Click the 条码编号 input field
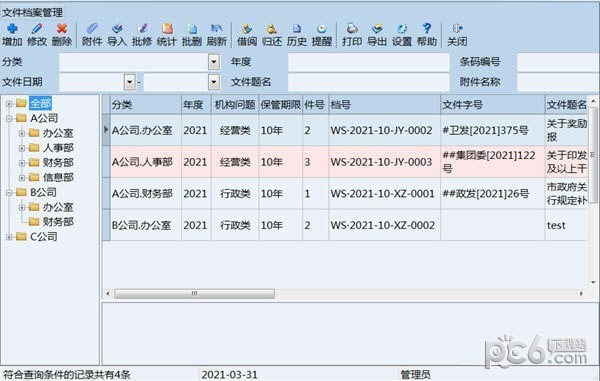The image size is (600, 381). tap(558, 62)
